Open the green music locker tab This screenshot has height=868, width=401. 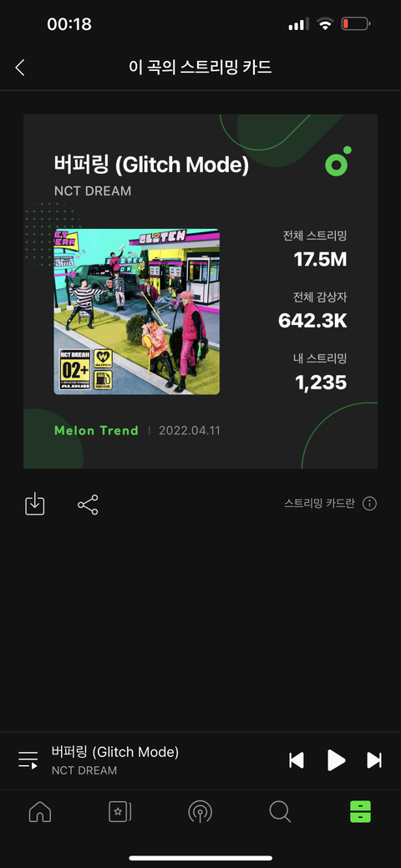361,812
